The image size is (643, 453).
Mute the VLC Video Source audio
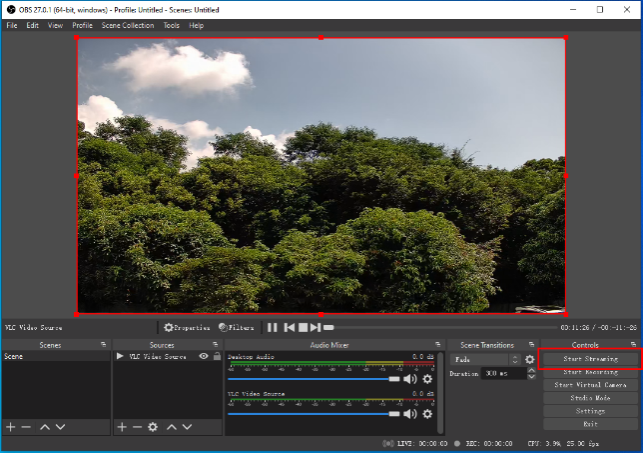410,413
